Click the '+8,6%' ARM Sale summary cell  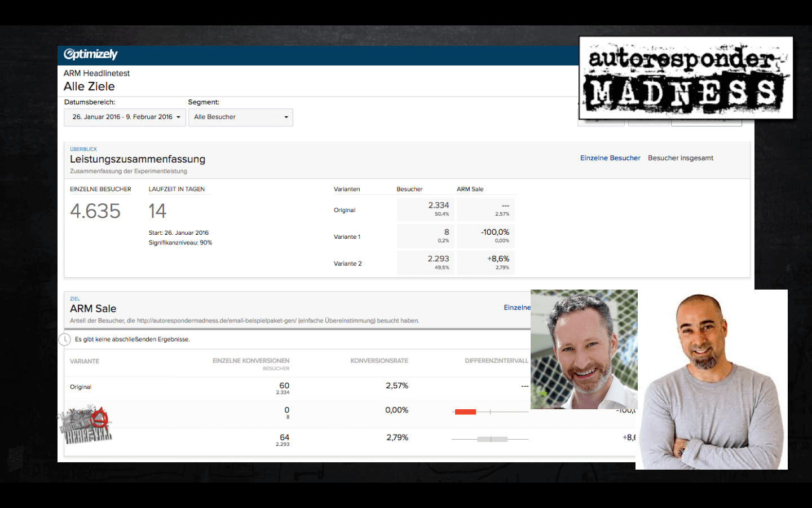click(486, 262)
